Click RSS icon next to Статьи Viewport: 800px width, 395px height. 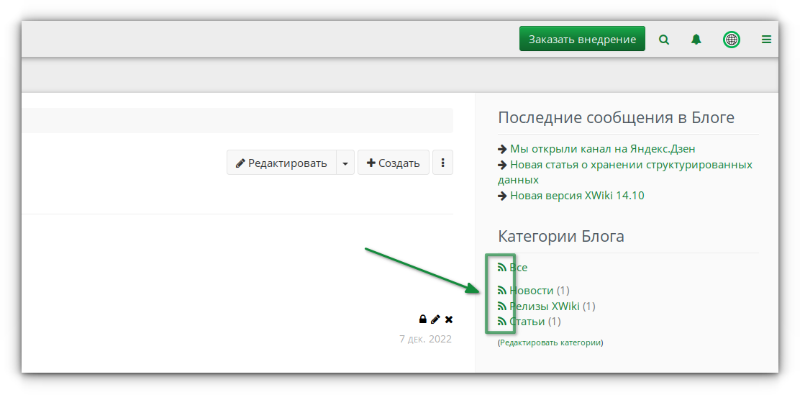click(x=502, y=322)
